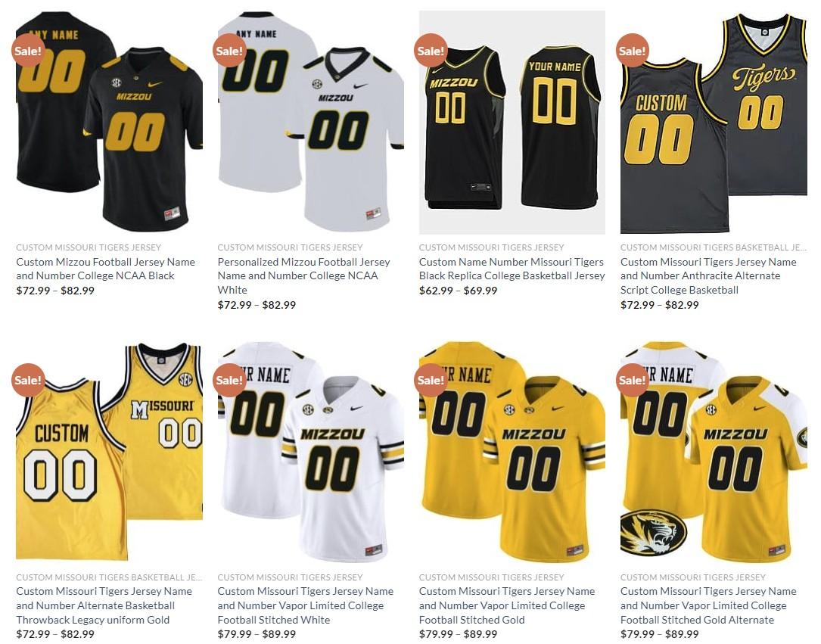Click Sale badge on gold throwback basketball jersey

pyautogui.click(x=28, y=380)
